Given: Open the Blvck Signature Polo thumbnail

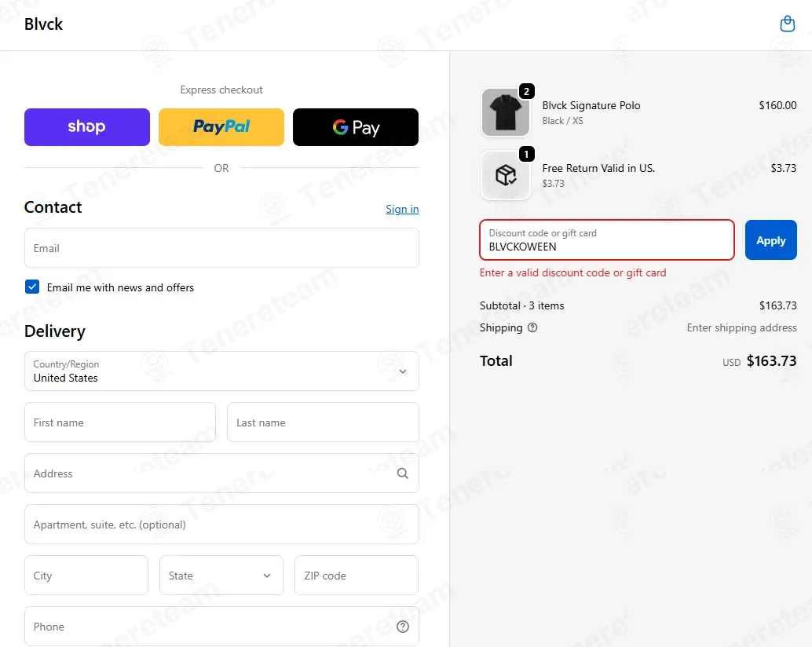Looking at the screenshot, I should 506,111.
